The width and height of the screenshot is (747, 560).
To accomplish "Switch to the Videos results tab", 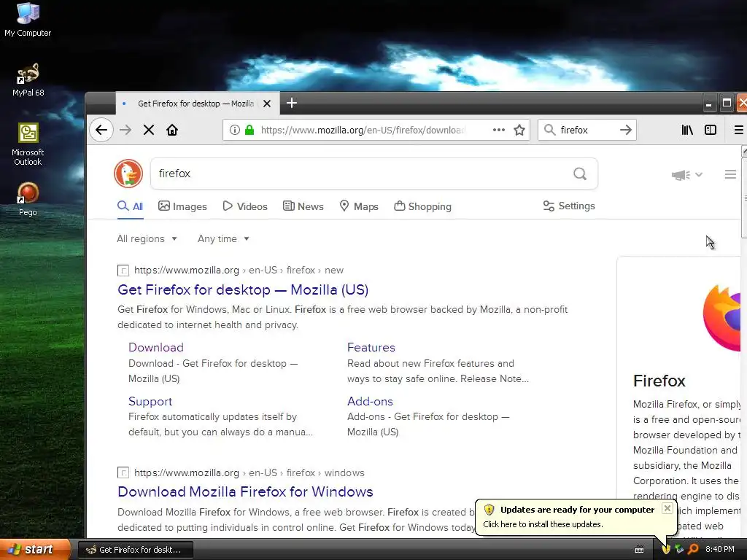I will [x=245, y=206].
